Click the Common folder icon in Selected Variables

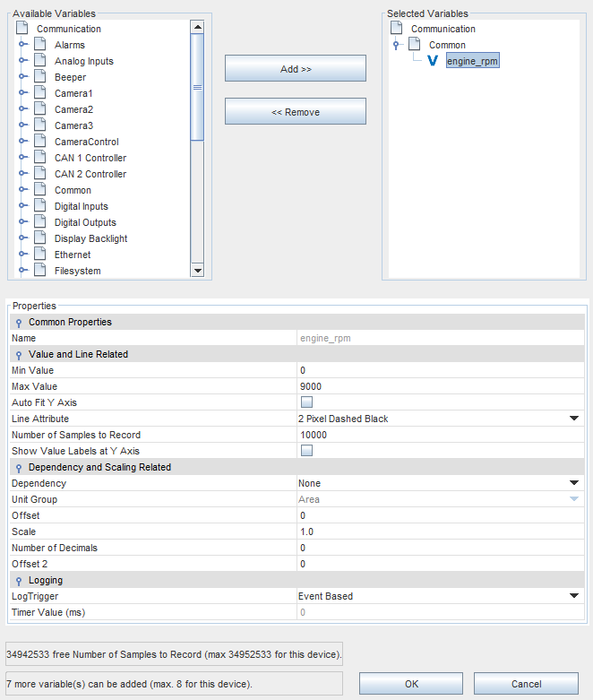[x=415, y=44]
